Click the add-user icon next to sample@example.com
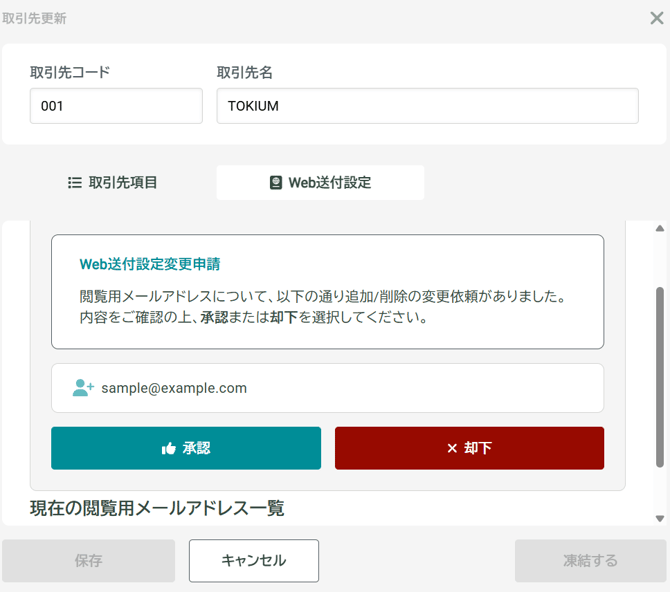The image size is (670, 592). [83, 388]
